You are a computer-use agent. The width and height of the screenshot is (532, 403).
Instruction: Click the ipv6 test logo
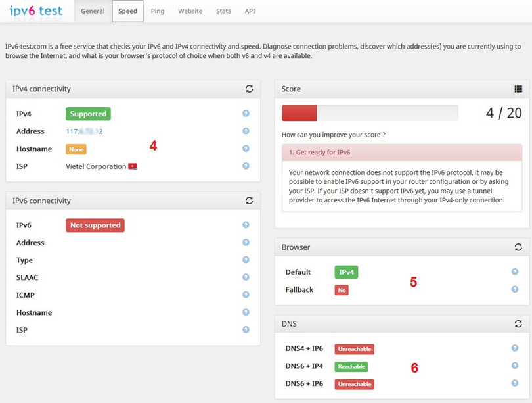pos(35,11)
